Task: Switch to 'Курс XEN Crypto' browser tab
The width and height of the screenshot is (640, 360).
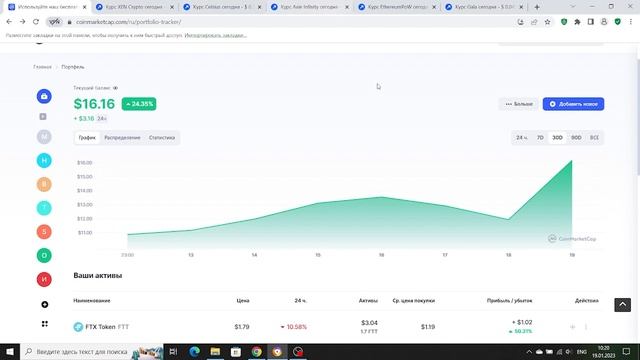Action: (x=136, y=7)
